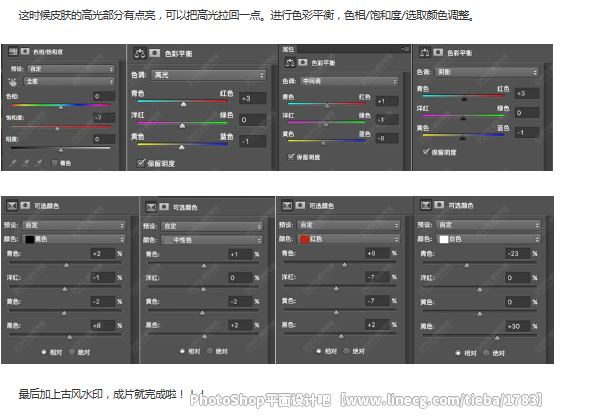Click the rainbow 色相 hue slider
The image size is (598, 419).
click(x=61, y=105)
